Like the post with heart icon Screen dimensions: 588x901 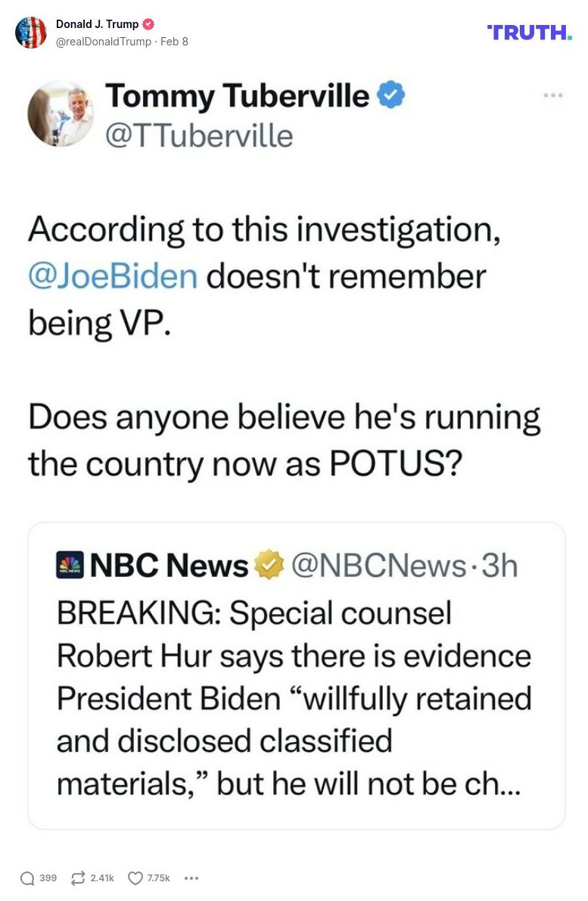pos(135,878)
